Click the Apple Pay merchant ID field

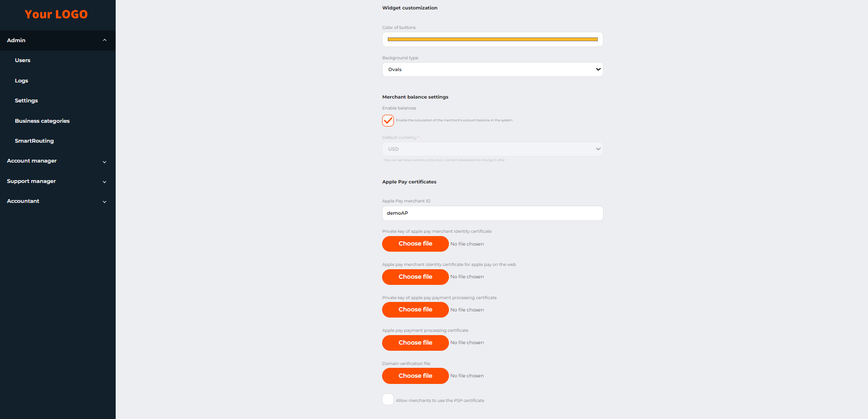click(493, 213)
